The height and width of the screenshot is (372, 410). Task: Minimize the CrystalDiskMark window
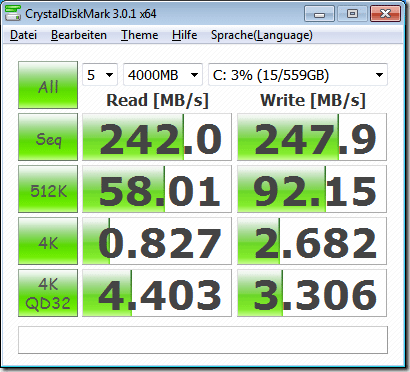[x=319, y=14]
